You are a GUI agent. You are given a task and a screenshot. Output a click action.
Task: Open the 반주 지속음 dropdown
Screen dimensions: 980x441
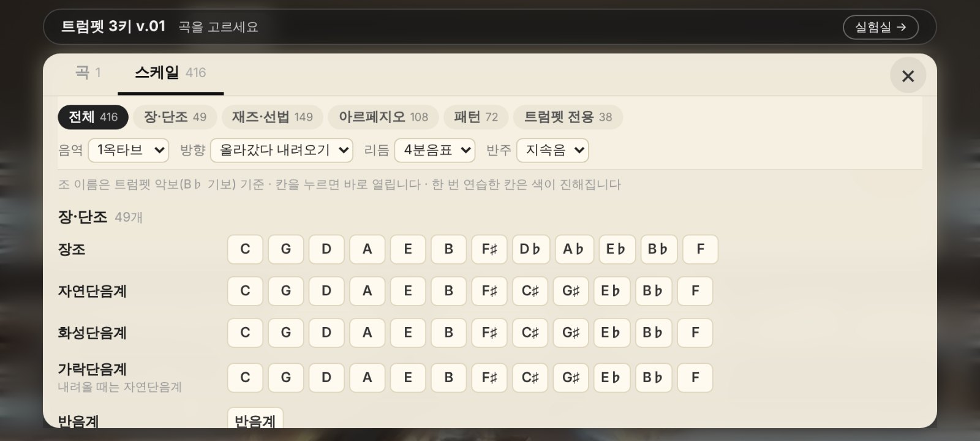552,150
